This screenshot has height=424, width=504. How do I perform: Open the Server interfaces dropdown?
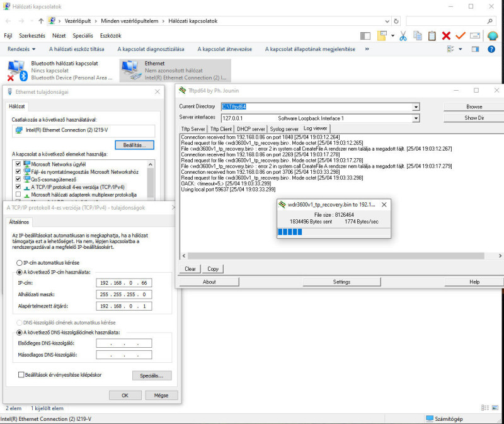(416, 118)
